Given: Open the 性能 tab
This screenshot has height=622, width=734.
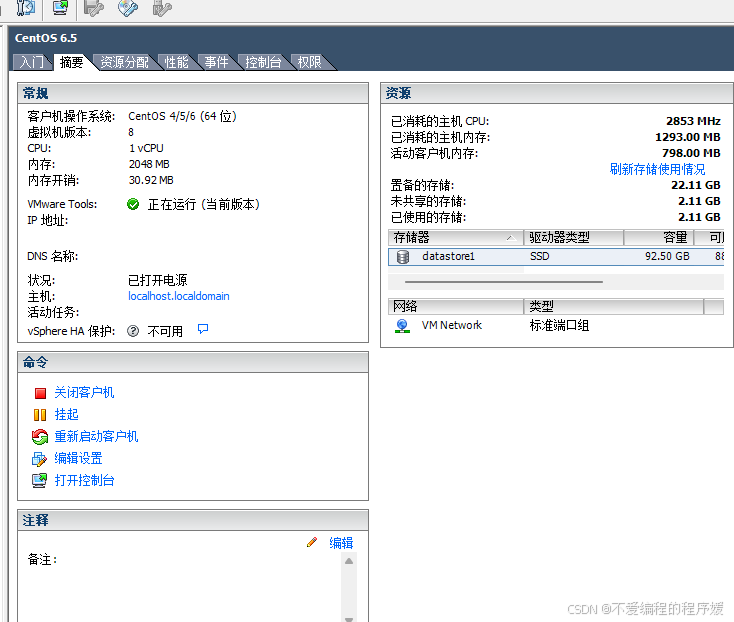Looking at the screenshot, I should click(x=176, y=62).
